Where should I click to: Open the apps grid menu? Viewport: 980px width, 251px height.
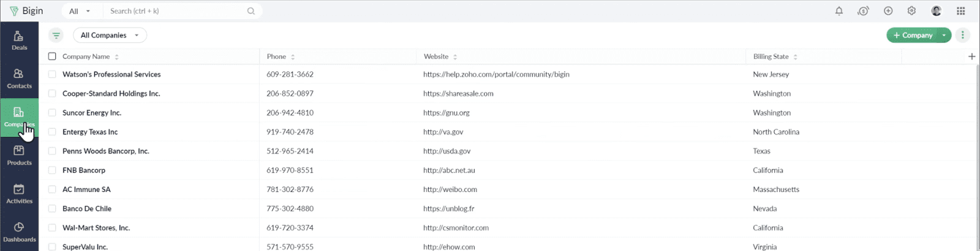point(960,11)
